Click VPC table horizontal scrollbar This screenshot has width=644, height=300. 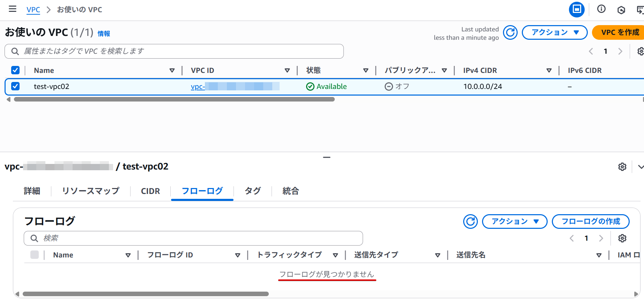coord(174,99)
